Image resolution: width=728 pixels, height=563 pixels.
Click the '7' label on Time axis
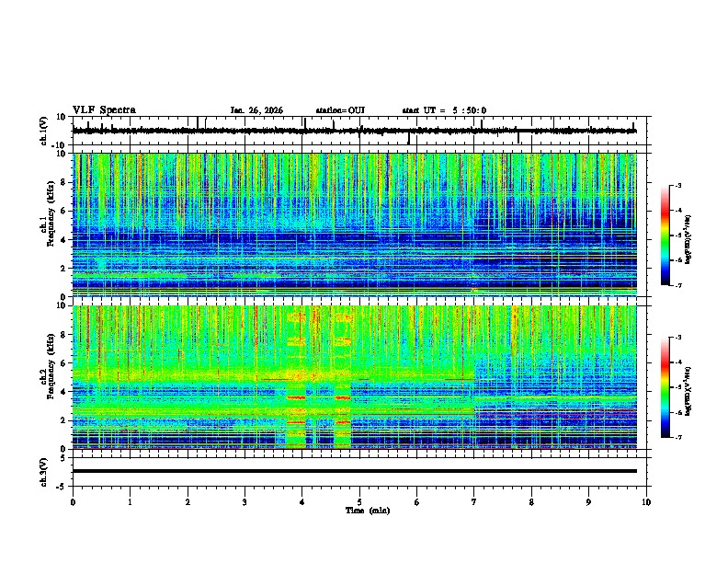474,502
